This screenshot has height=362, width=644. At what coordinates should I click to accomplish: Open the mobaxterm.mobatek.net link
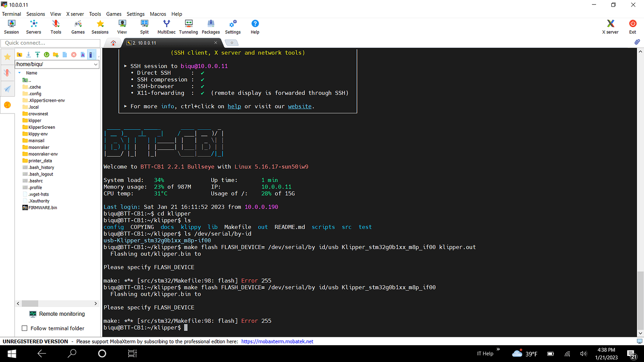(x=277, y=341)
